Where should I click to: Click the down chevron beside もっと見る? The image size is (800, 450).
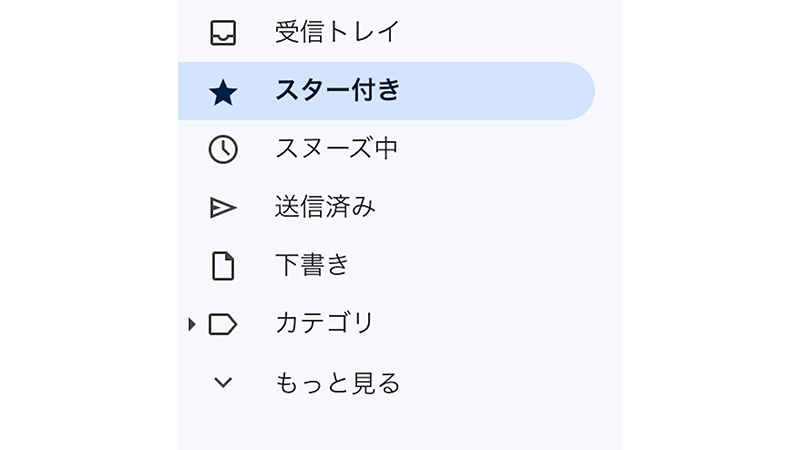223,382
